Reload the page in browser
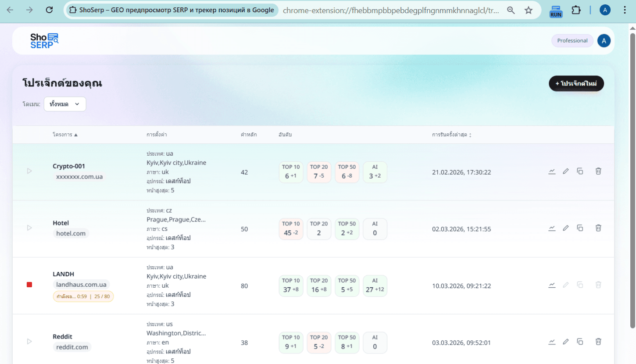 point(50,10)
